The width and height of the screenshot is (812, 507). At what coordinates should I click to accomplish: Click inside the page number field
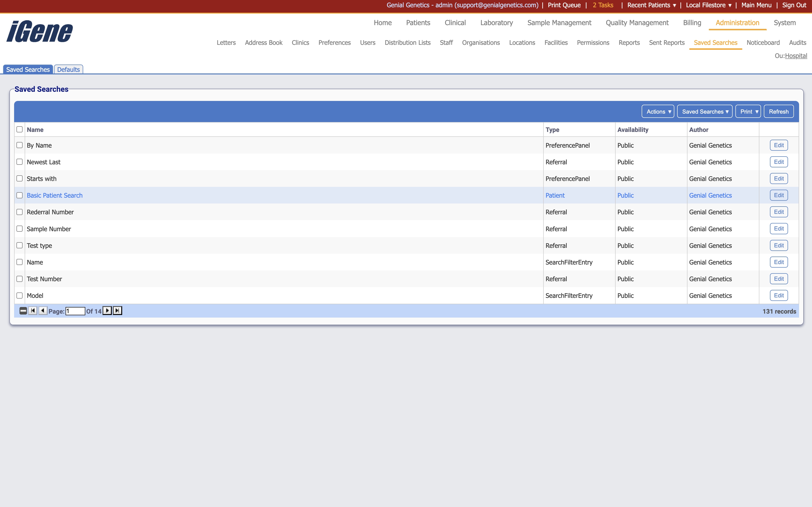point(75,311)
